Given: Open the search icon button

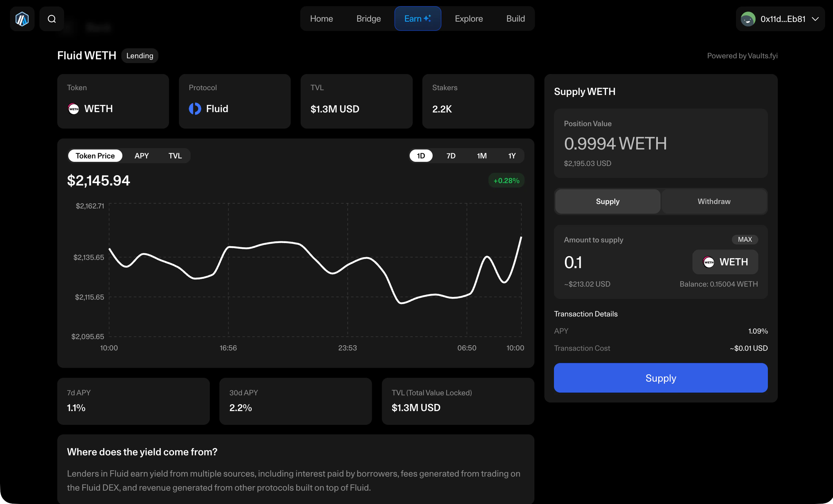Looking at the screenshot, I should pos(52,19).
